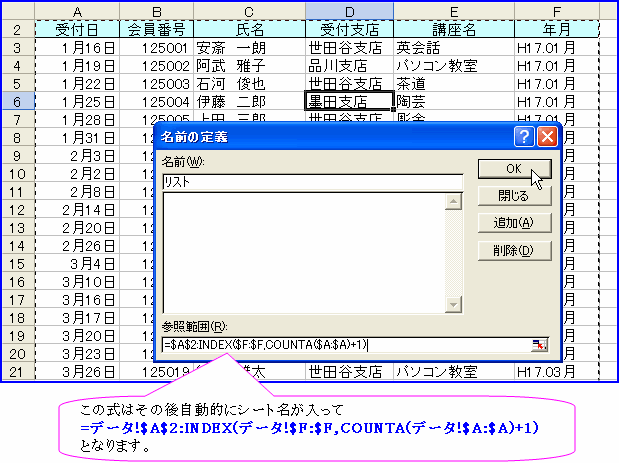
Task: Click the 会員番号 header cell
Action: point(156,30)
